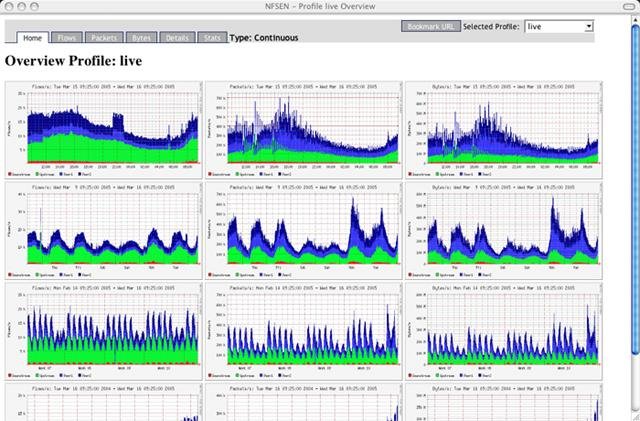
Task: Select the Packets tab
Action: point(103,38)
